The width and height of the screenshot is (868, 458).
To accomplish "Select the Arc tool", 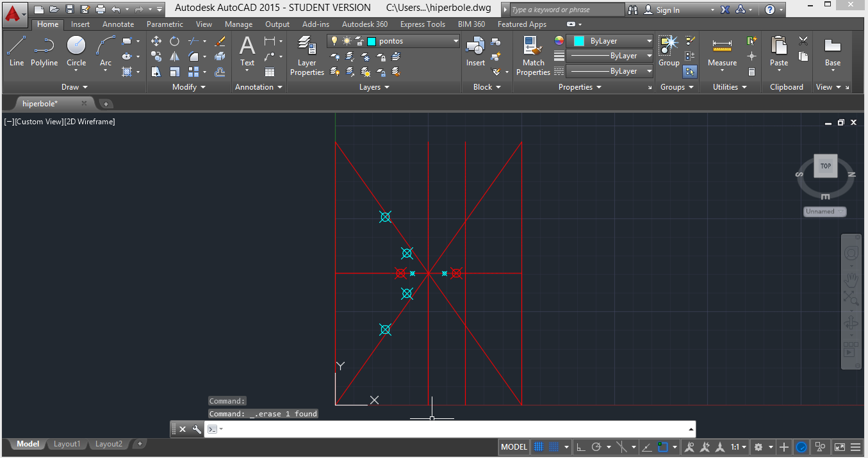I will click(106, 51).
